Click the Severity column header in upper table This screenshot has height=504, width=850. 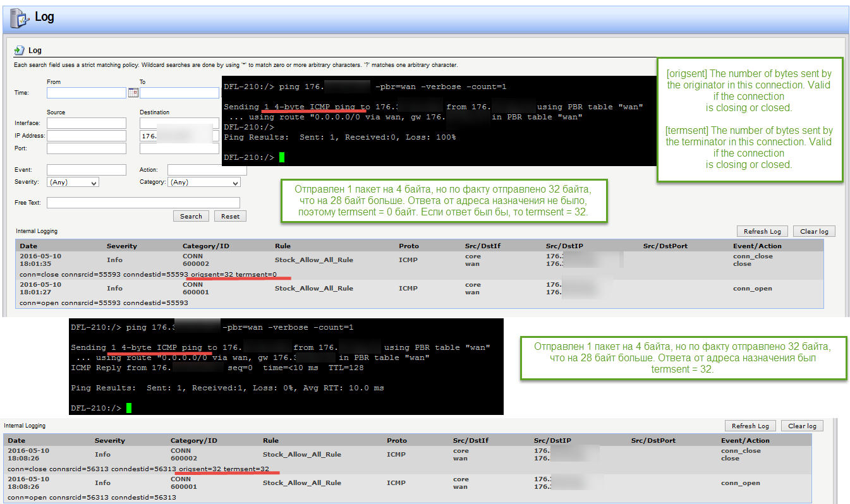122,246
